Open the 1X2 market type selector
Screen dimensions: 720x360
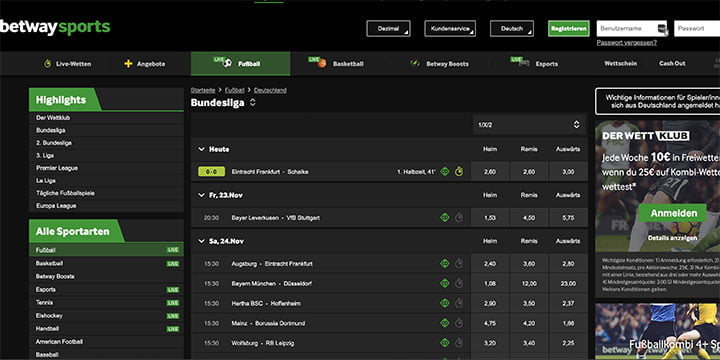(x=529, y=124)
